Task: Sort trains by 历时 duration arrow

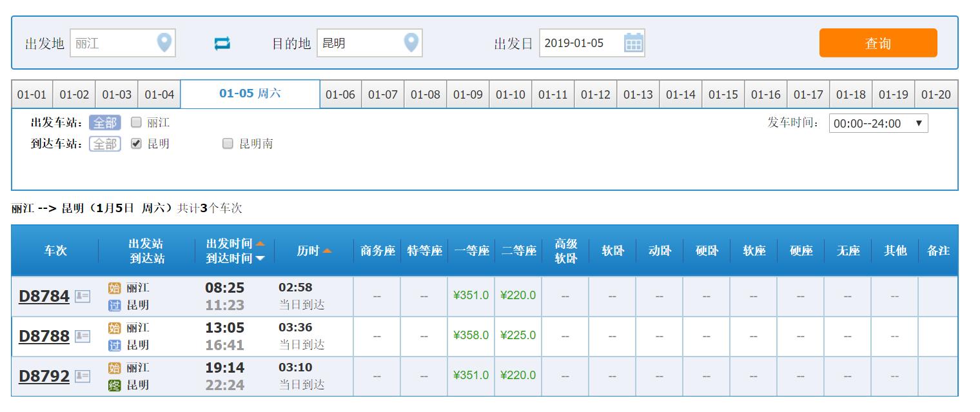Action: tap(327, 251)
